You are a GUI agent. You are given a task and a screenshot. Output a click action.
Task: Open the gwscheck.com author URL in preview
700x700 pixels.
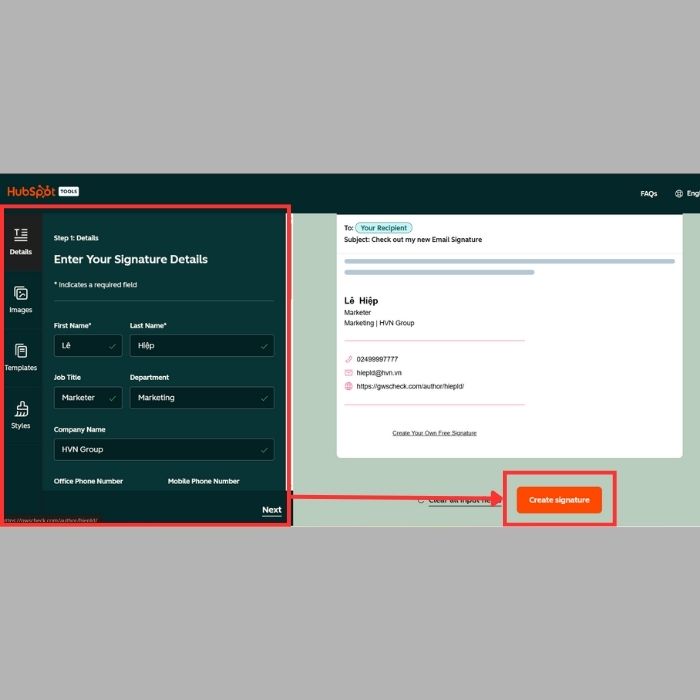[410, 387]
